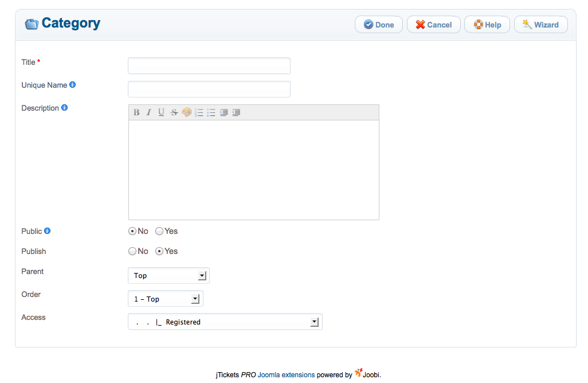Show info tooltip for Description
Screen dimensions: 588x383
point(65,108)
